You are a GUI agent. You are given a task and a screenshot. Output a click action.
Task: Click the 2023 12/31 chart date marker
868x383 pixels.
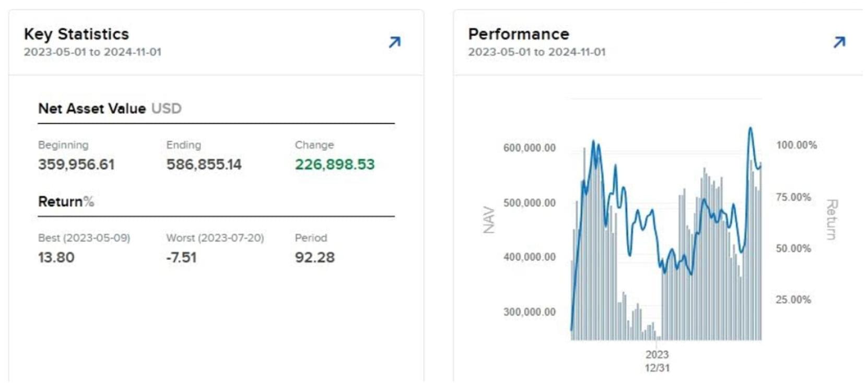coord(656,361)
